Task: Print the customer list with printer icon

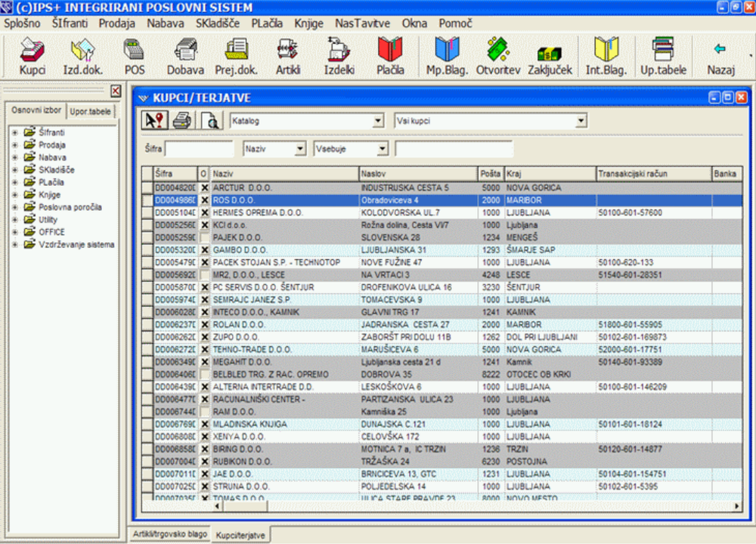Action: (x=182, y=120)
